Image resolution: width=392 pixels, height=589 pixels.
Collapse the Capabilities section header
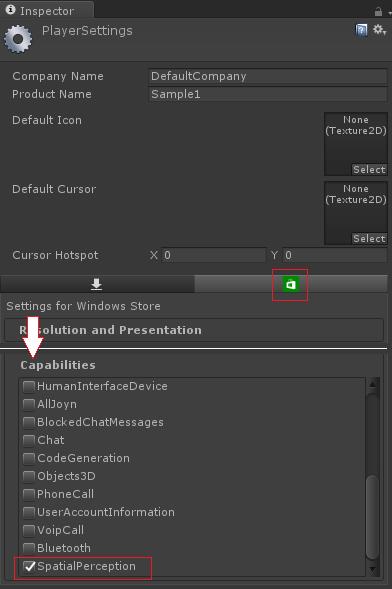pos(58,365)
